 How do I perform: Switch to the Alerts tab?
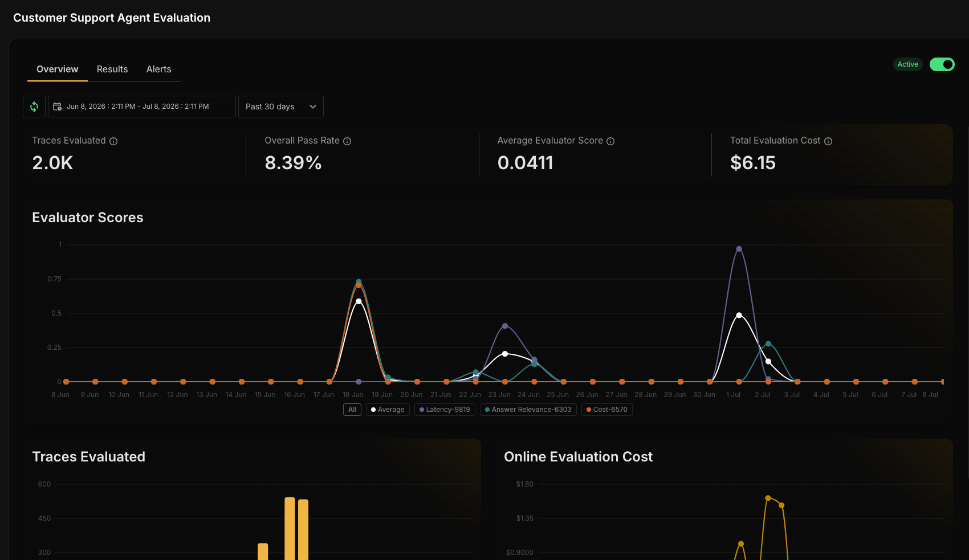click(x=159, y=69)
